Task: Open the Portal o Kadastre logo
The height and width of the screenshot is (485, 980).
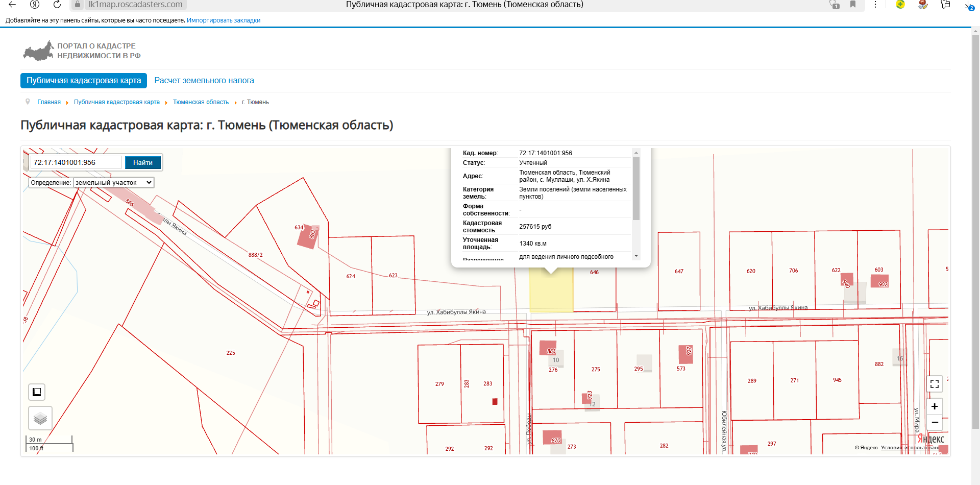Action: pos(82,51)
